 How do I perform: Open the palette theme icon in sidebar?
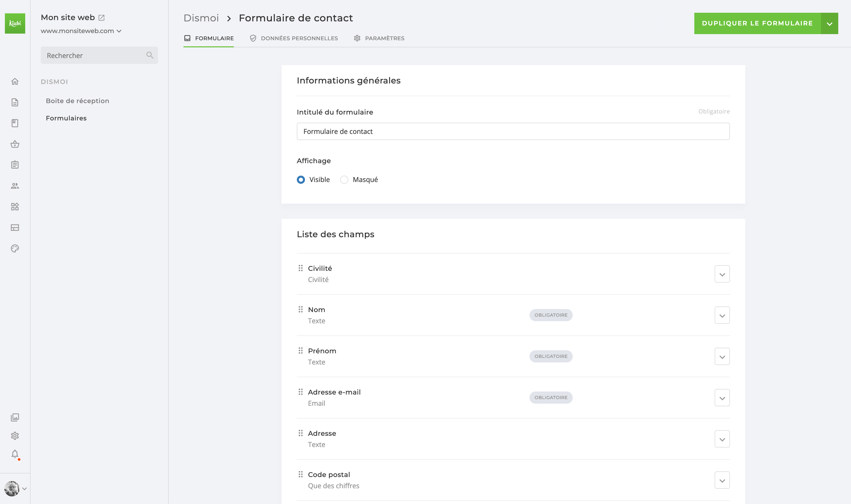pos(15,248)
